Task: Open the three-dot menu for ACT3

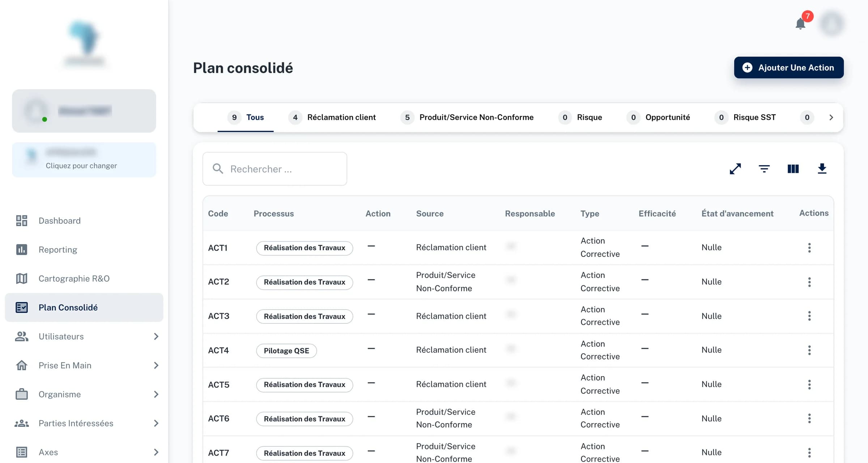Action: tap(809, 316)
